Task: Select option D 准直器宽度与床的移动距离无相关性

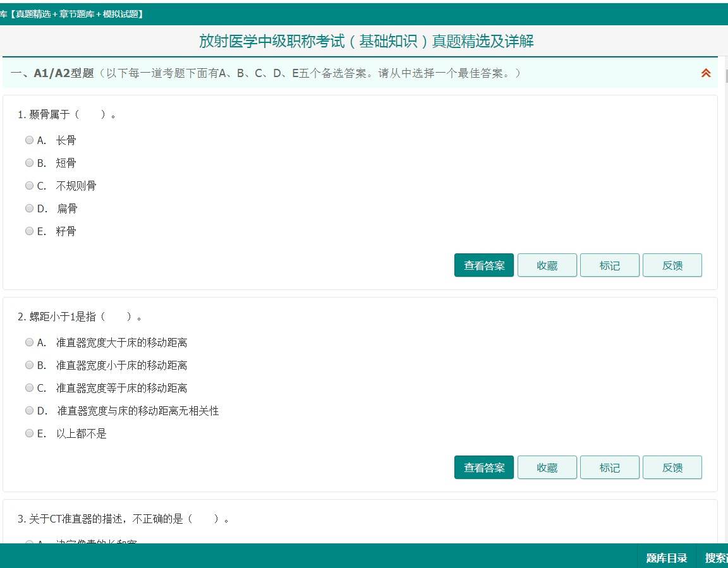Action: click(x=29, y=410)
